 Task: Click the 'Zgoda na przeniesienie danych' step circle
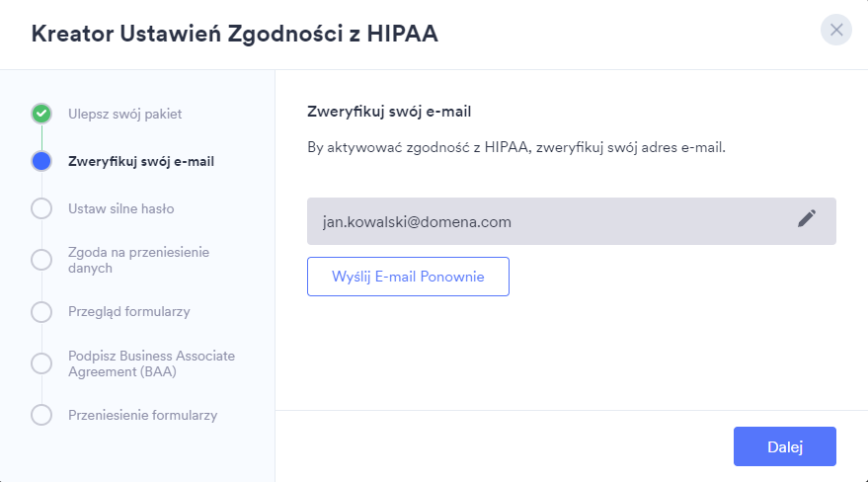pyautogui.click(x=41, y=260)
